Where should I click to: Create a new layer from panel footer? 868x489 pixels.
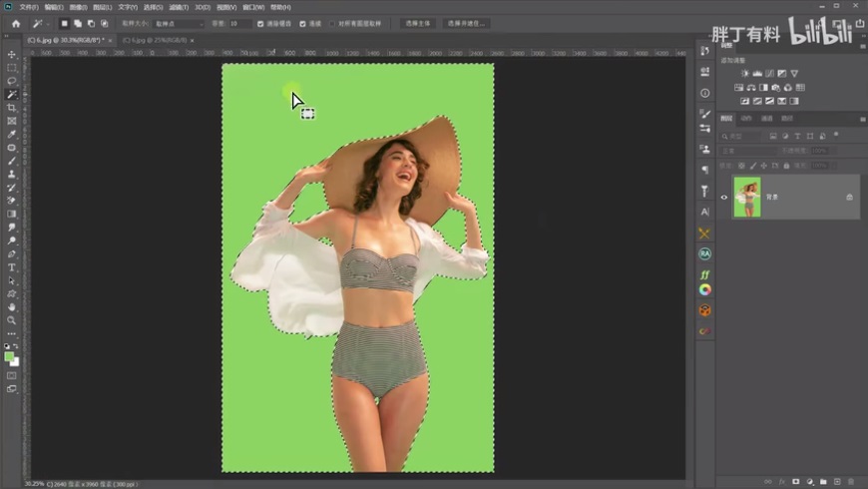837,482
